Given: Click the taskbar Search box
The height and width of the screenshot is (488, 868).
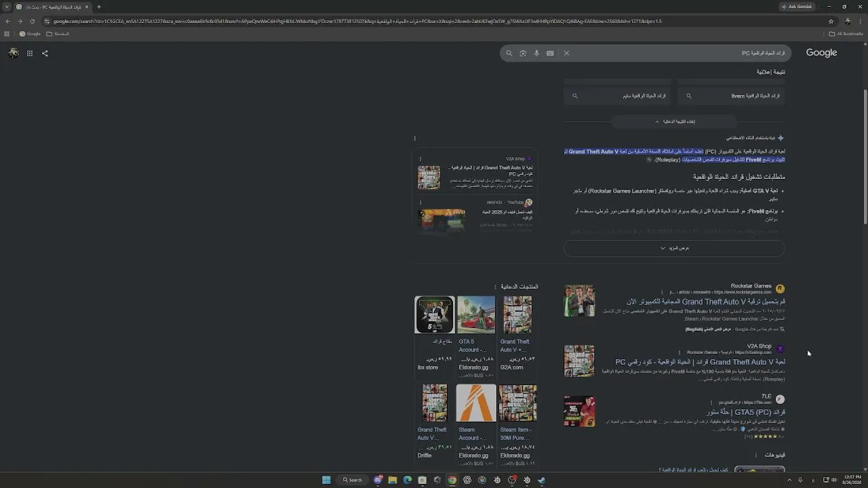Looking at the screenshot, I should (353, 480).
